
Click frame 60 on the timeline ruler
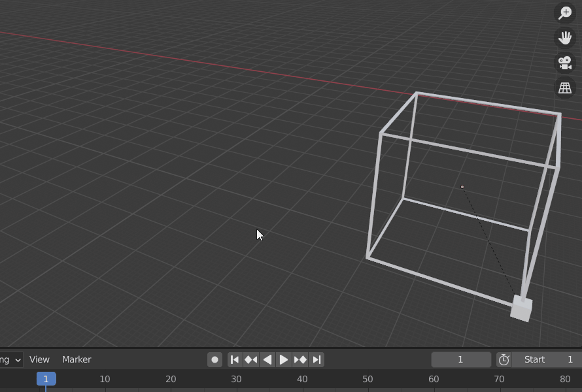pos(434,379)
